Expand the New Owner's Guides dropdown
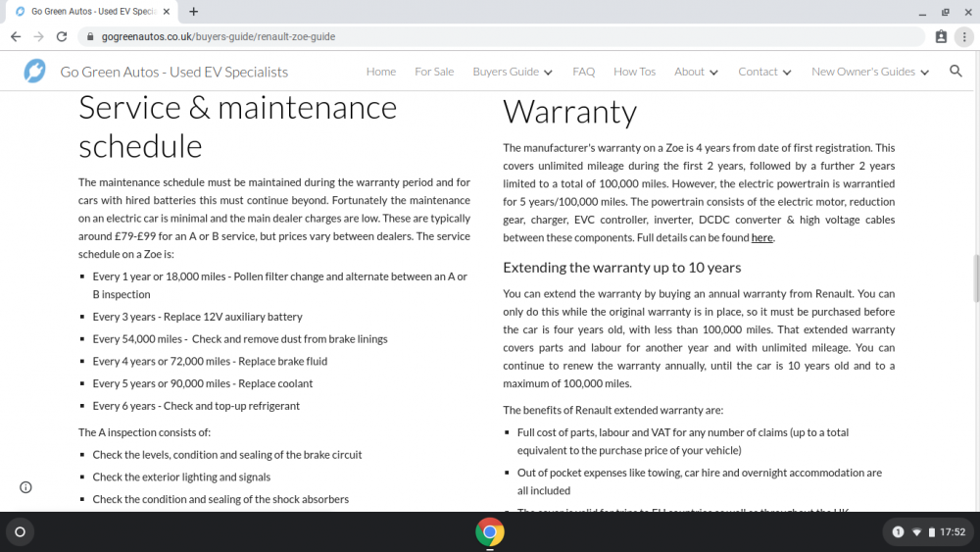 click(870, 72)
